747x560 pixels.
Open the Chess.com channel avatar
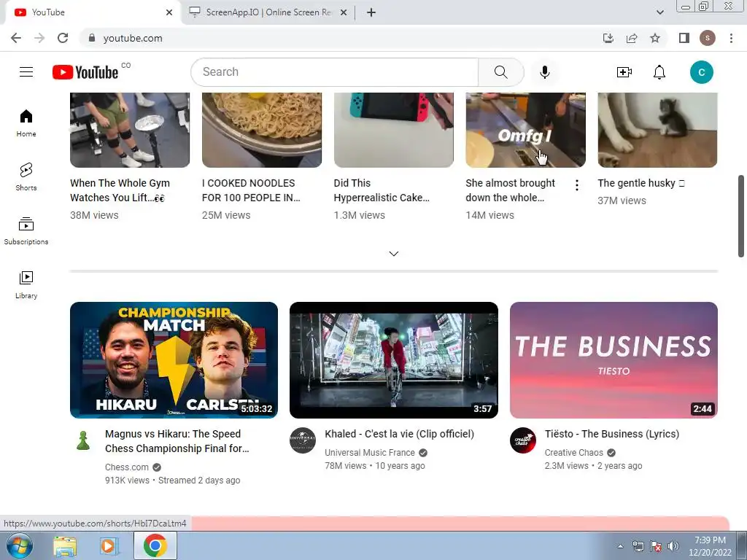[83, 440]
